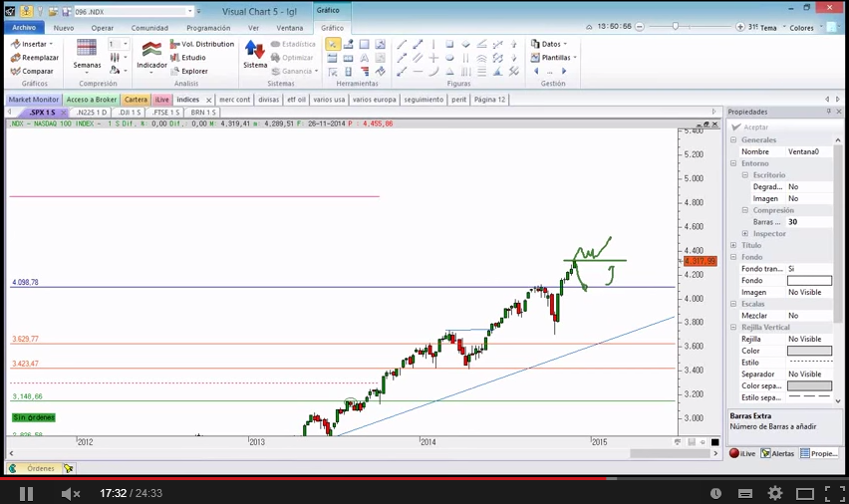Select the up arrow figure
Image resolution: width=849 pixels, height=504 pixels.
(513, 45)
